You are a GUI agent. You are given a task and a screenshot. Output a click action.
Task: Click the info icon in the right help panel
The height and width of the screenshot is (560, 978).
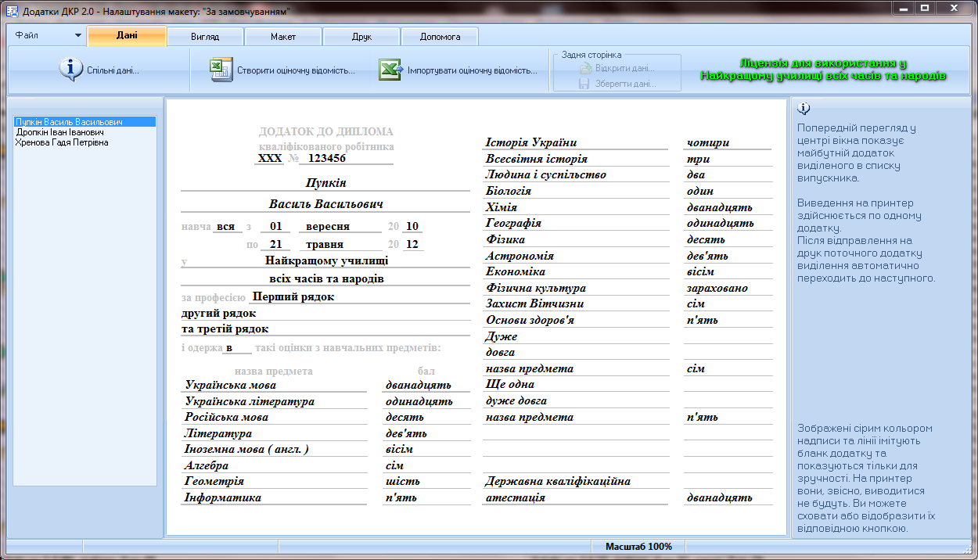(804, 109)
